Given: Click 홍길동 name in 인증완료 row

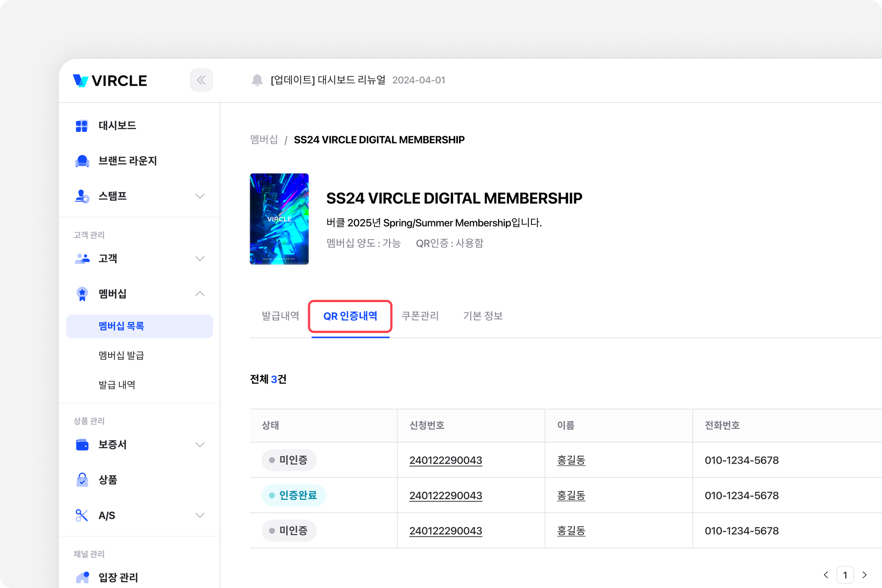Looking at the screenshot, I should pyautogui.click(x=571, y=495).
